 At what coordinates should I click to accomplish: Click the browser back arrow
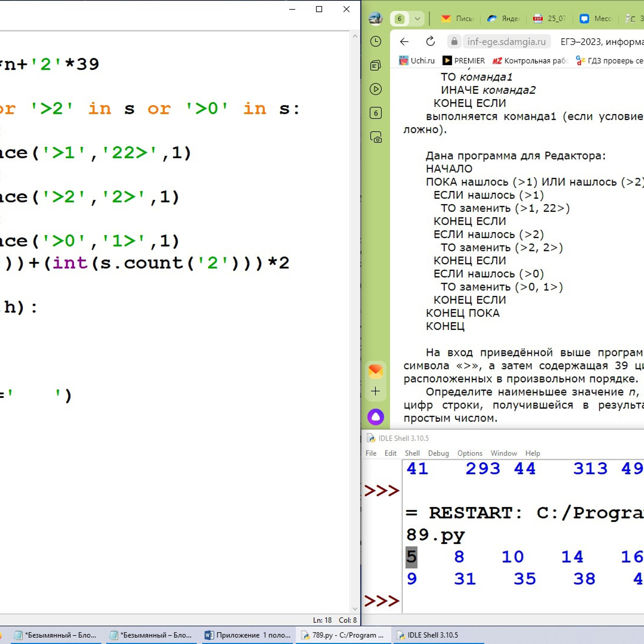pos(404,42)
